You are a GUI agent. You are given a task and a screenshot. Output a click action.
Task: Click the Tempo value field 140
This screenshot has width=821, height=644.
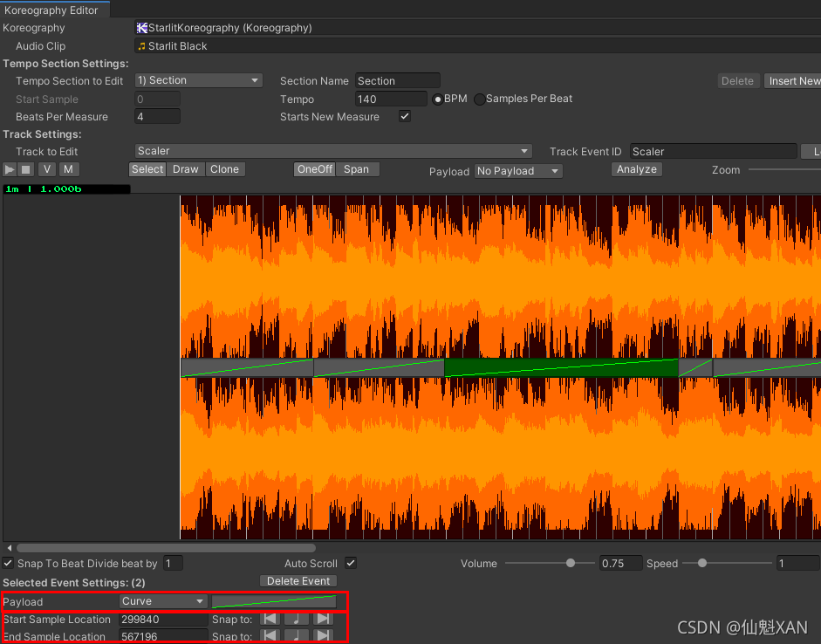[x=391, y=99]
